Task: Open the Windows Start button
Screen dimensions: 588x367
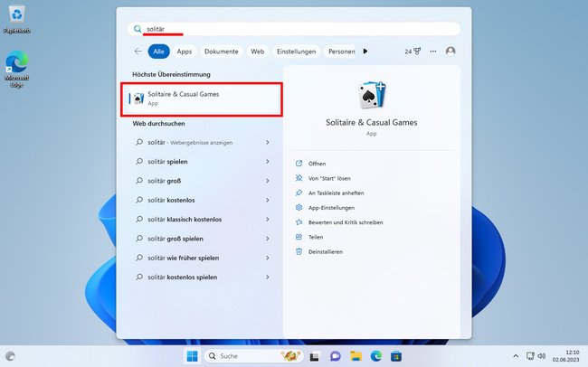Action: [x=192, y=356]
